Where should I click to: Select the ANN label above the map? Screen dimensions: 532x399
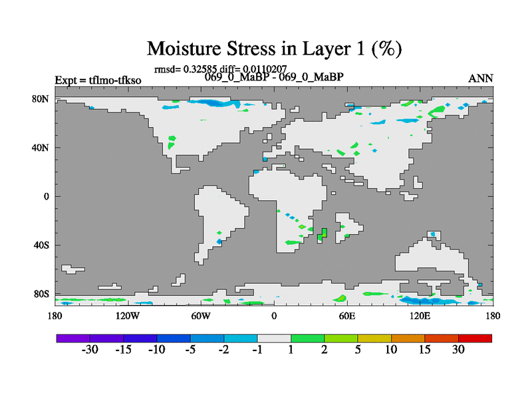481,78
